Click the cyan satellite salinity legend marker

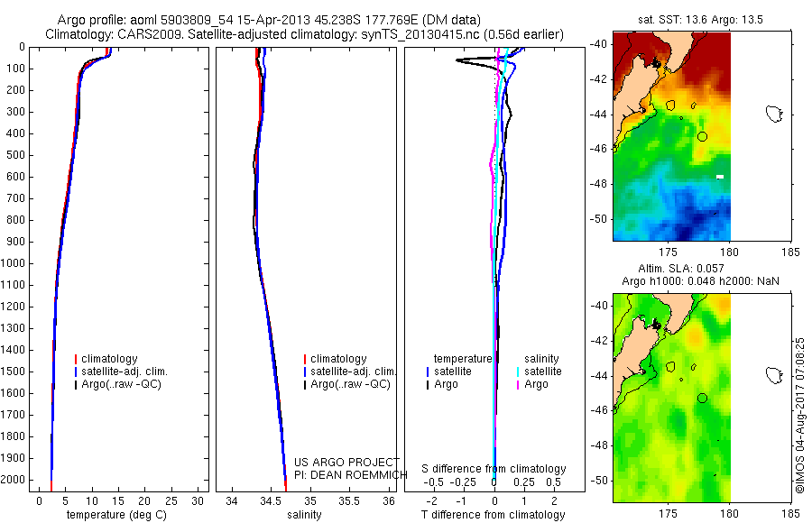click(518, 372)
